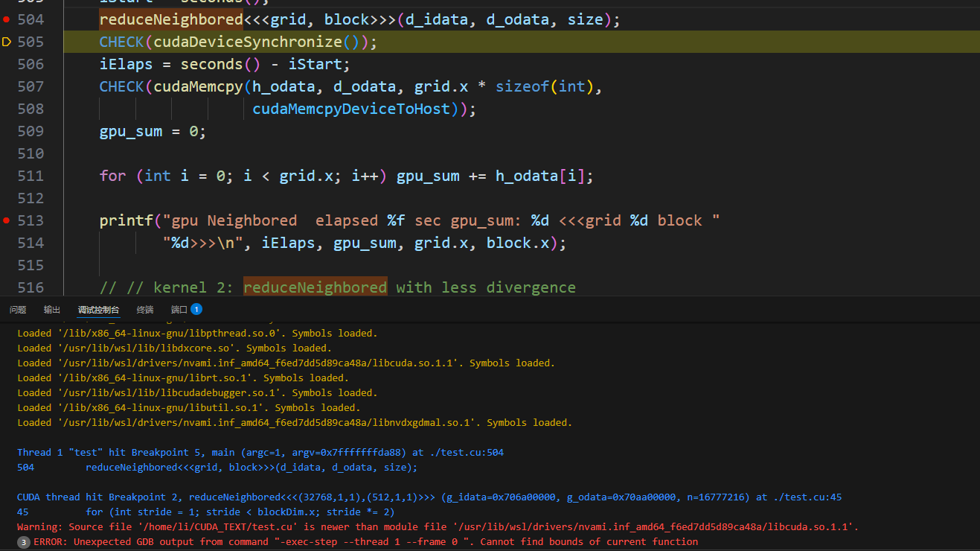Click the red breakpoint at line 513

7,220
